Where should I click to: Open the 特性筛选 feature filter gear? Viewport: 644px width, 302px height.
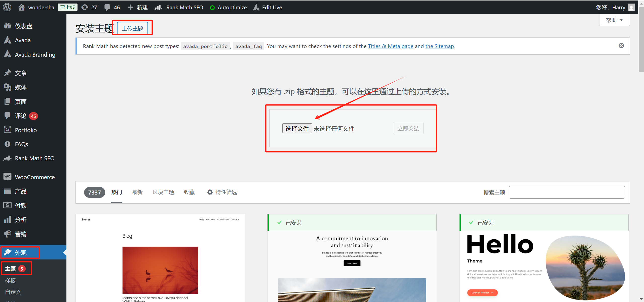pos(210,192)
